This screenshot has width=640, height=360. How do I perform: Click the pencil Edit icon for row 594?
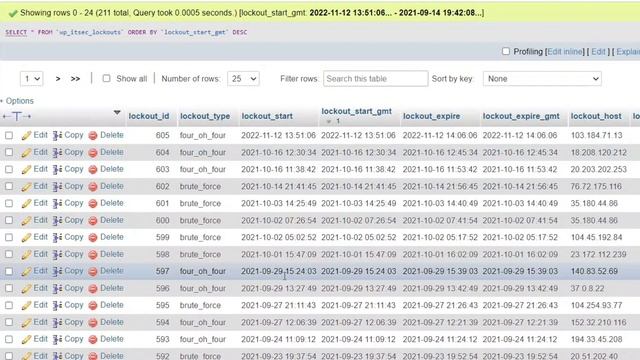[x=27, y=322]
